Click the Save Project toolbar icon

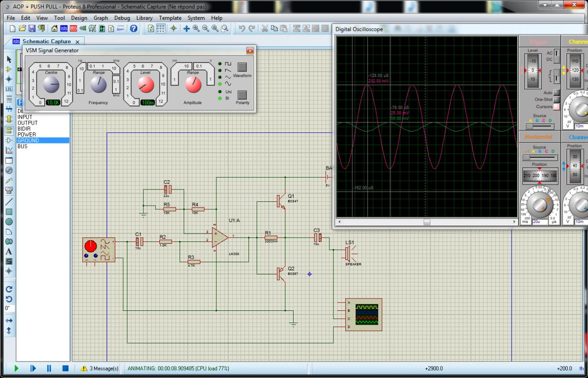(x=32, y=29)
